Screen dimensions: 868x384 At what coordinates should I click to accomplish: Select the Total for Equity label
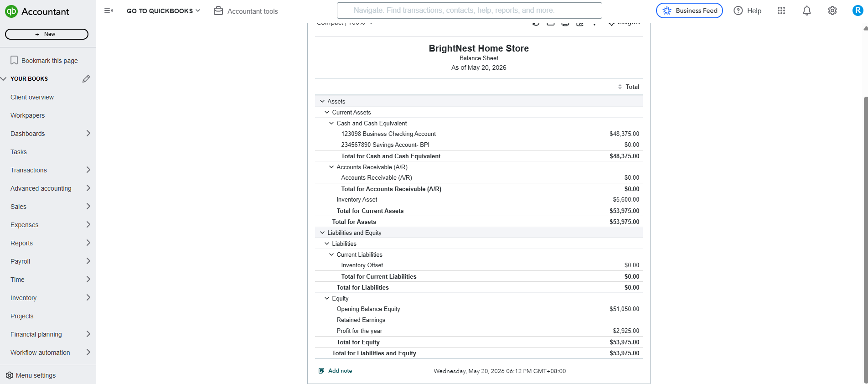click(358, 342)
